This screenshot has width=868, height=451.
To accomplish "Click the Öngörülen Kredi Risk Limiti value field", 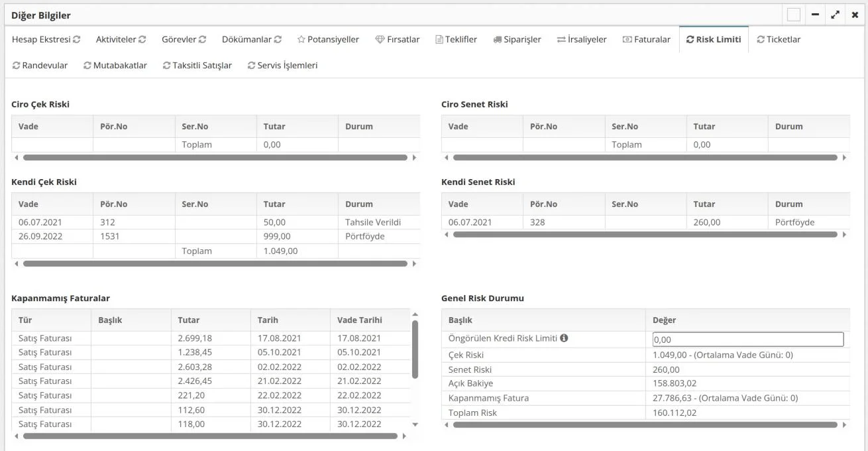I will coord(748,340).
